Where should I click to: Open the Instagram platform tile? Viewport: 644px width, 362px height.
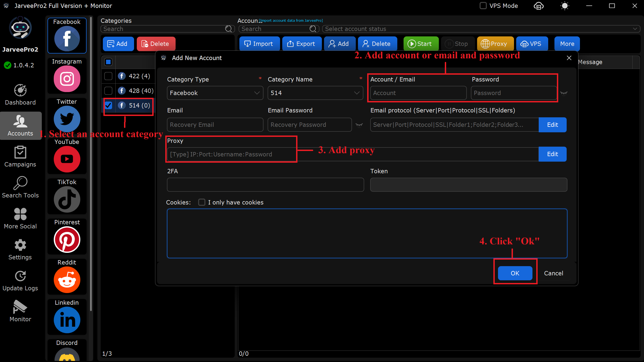coord(67,75)
